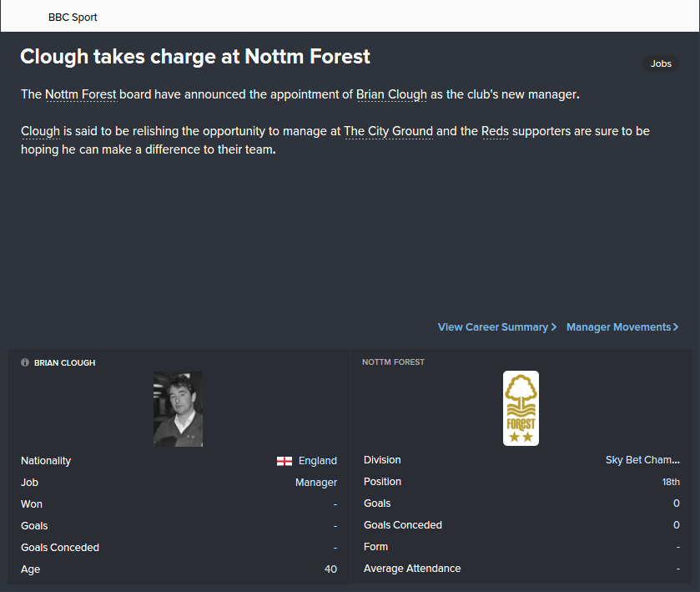
Task: Open the View Career Summary link
Action: click(x=492, y=327)
